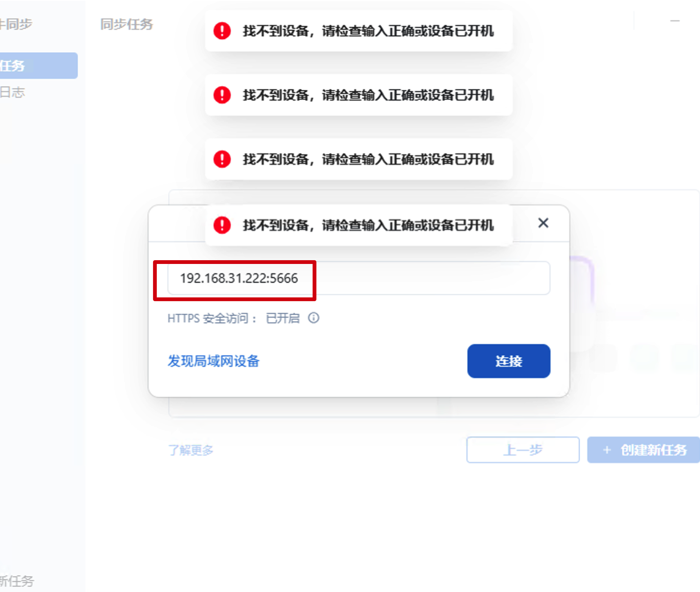Focus the 192.168.31.222:5666 address input field

359,278
